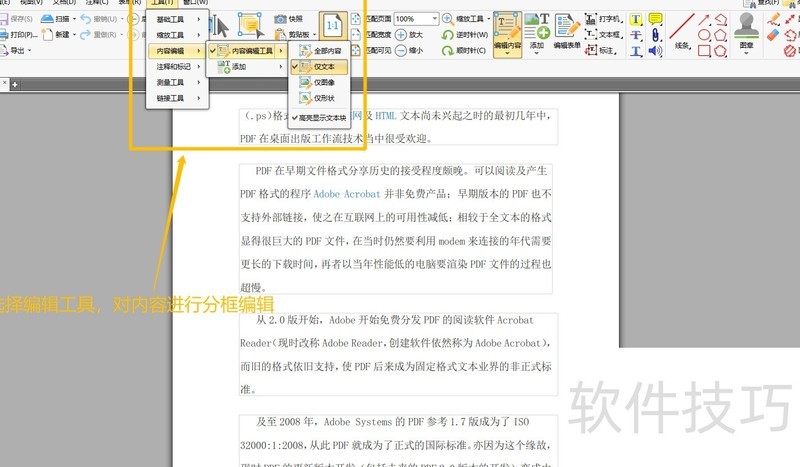Choose 全部内容 in the submenu
Screen dimensions: 800x467
click(318, 51)
